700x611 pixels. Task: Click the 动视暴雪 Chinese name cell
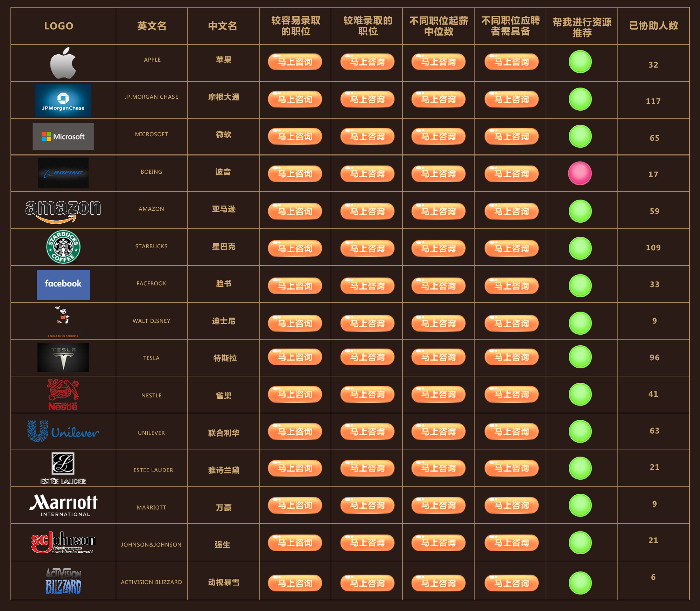tap(224, 582)
